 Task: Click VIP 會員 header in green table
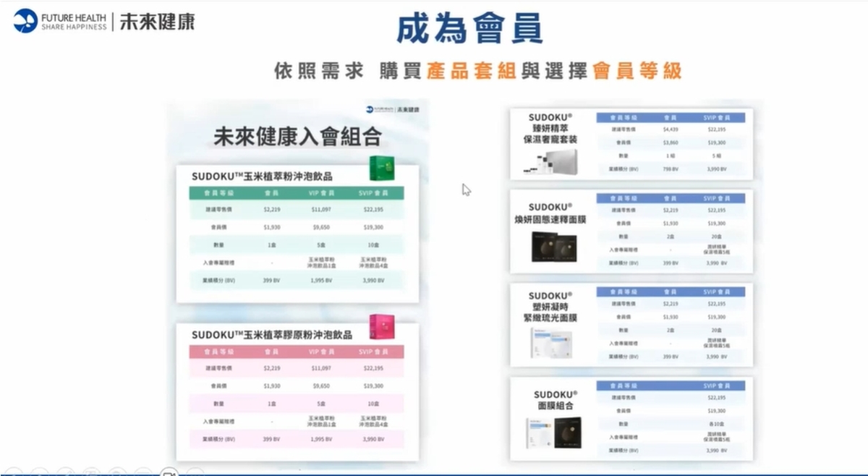(x=322, y=193)
